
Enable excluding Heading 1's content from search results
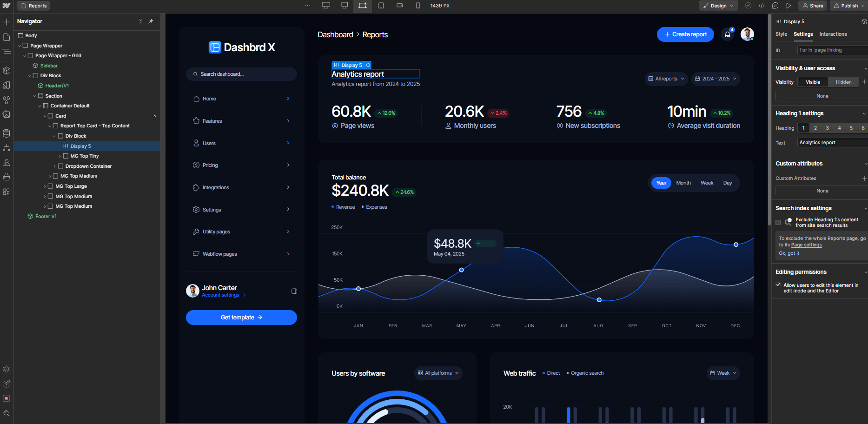click(x=778, y=223)
